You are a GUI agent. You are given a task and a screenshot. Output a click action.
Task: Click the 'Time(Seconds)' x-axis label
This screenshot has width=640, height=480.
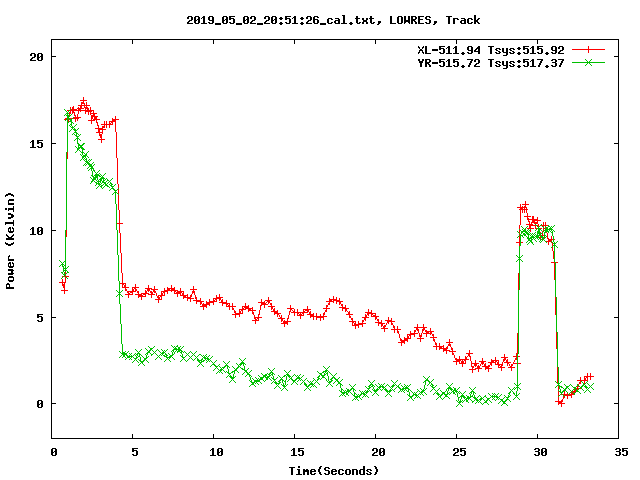[334, 471]
